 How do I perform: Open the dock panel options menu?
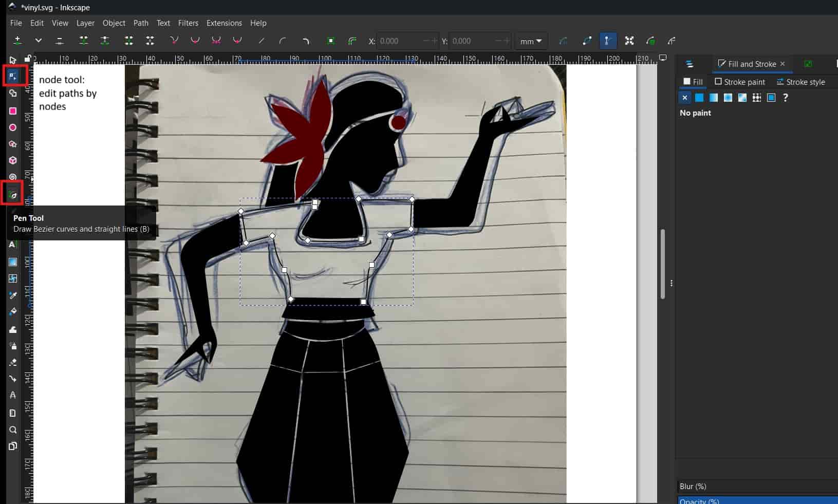pos(671,283)
